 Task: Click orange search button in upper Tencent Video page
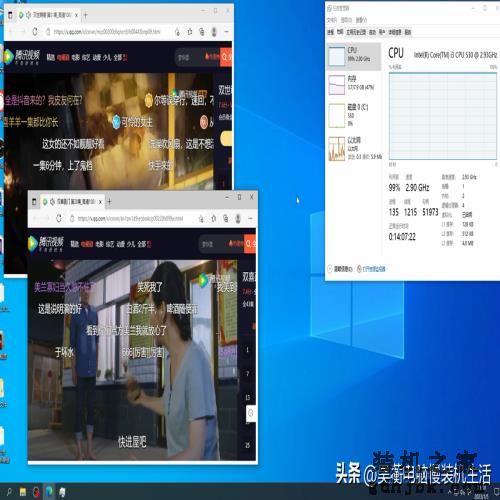tap(226, 57)
